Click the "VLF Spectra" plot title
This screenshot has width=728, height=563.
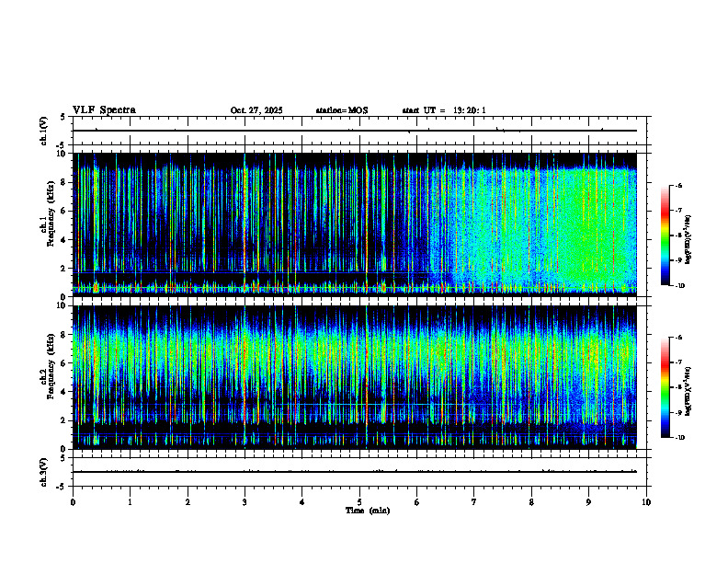[104, 110]
